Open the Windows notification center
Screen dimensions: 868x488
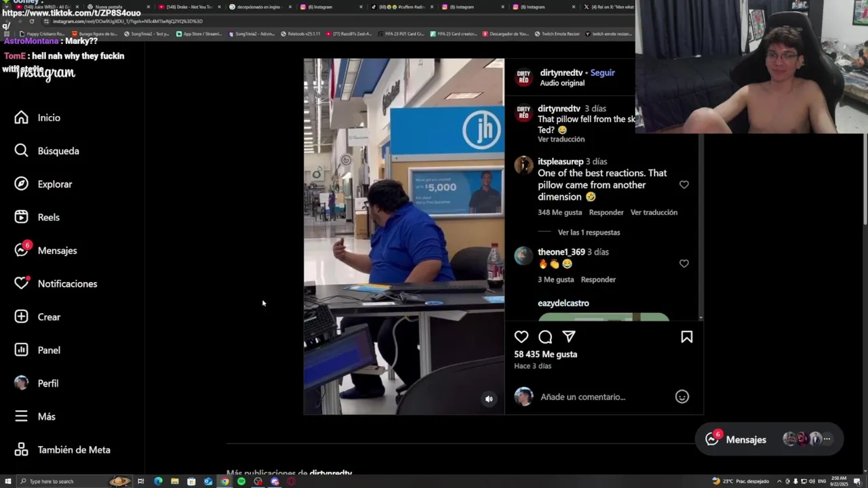tap(858, 481)
